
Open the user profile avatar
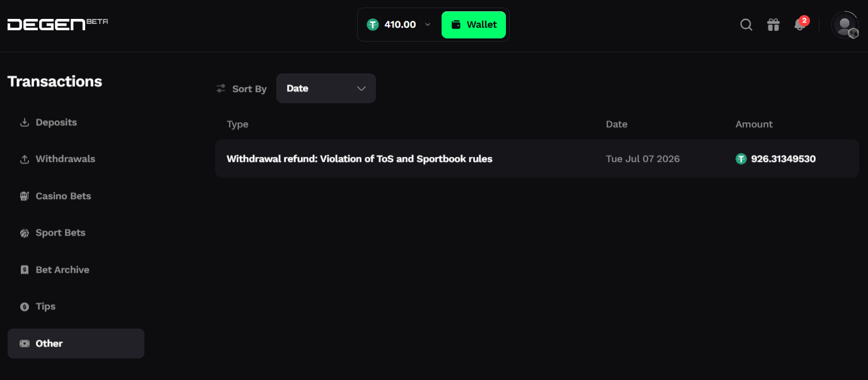tap(845, 25)
